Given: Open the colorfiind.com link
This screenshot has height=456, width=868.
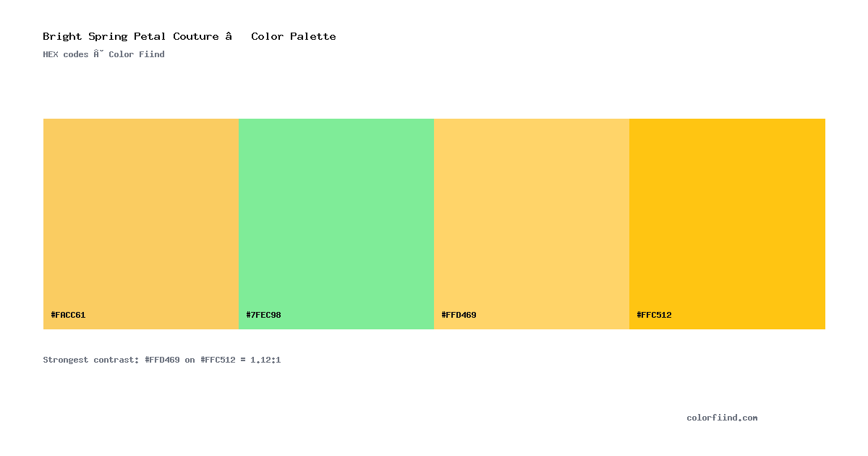Looking at the screenshot, I should pos(722,418).
